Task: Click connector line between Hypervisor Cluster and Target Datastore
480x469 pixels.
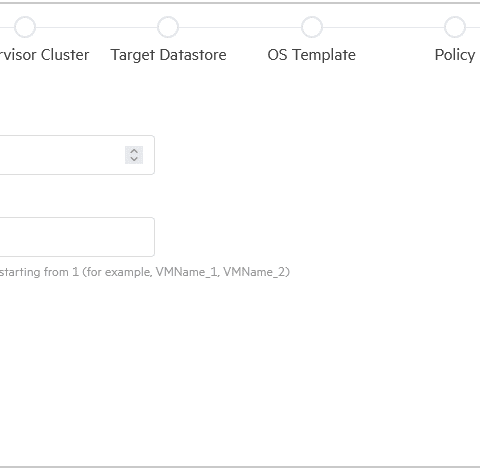Action: 97,27
